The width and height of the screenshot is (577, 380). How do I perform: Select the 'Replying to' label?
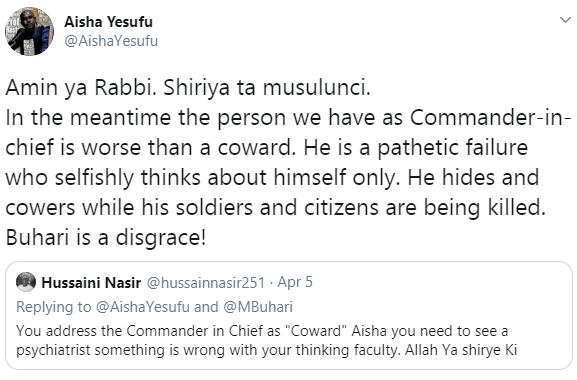(x=54, y=307)
